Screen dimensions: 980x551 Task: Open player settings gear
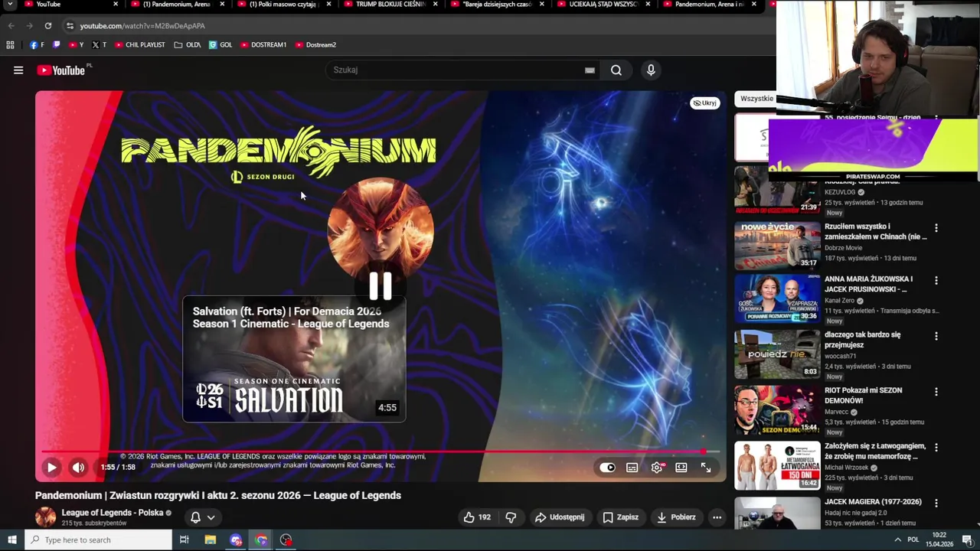(657, 468)
